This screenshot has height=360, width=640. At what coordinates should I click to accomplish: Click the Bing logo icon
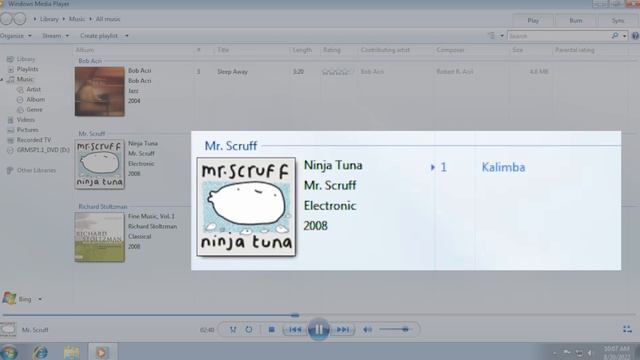tap(9, 298)
